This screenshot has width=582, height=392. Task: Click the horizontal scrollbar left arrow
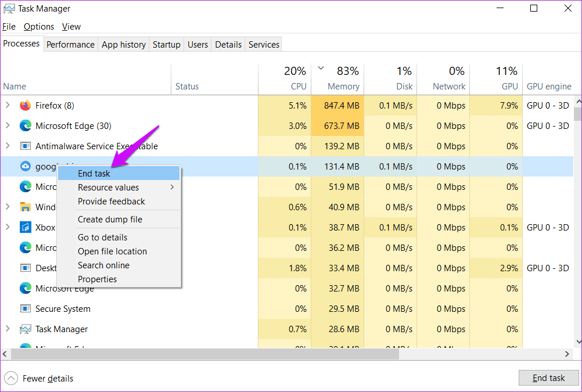(x=5, y=354)
